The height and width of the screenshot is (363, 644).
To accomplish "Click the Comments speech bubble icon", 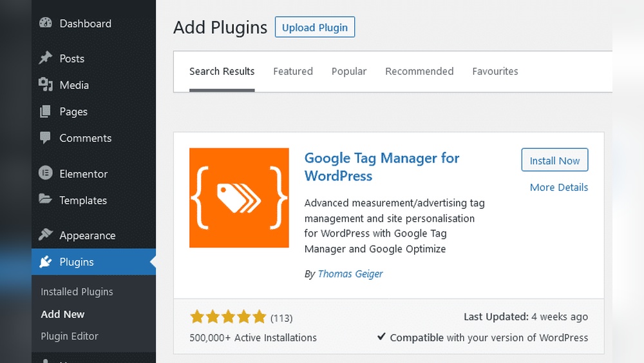I will (x=46, y=138).
